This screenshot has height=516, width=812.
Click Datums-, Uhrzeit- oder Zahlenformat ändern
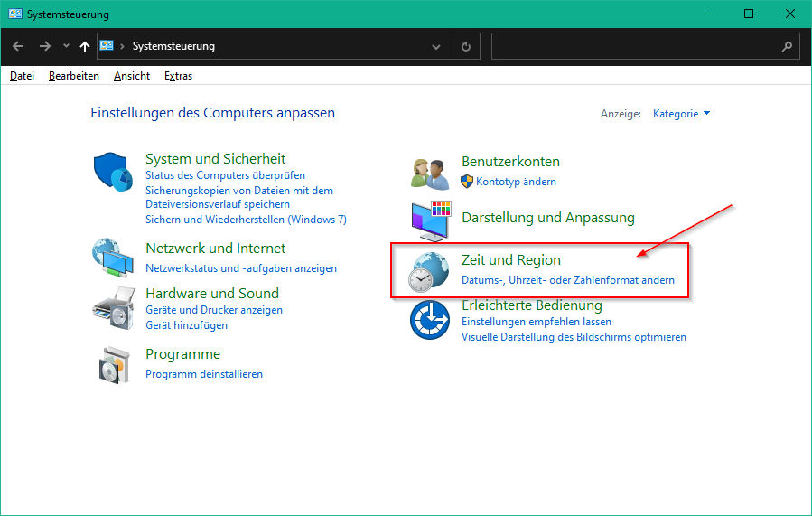[x=568, y=280]
